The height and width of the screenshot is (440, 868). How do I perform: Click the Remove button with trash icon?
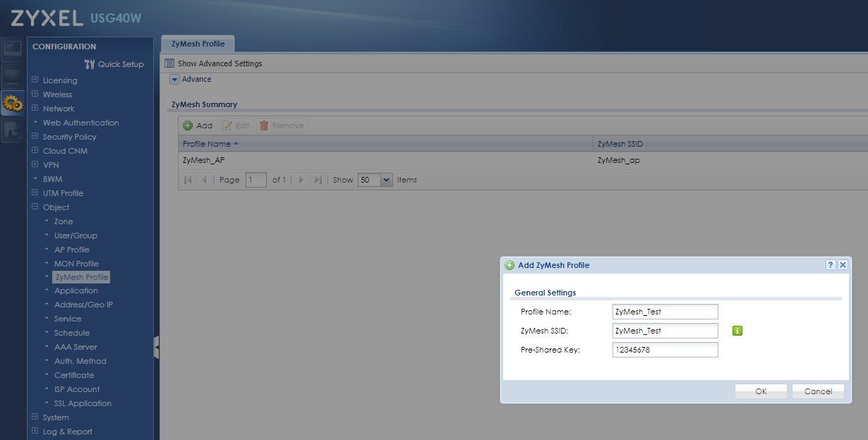tap(282, 126)
